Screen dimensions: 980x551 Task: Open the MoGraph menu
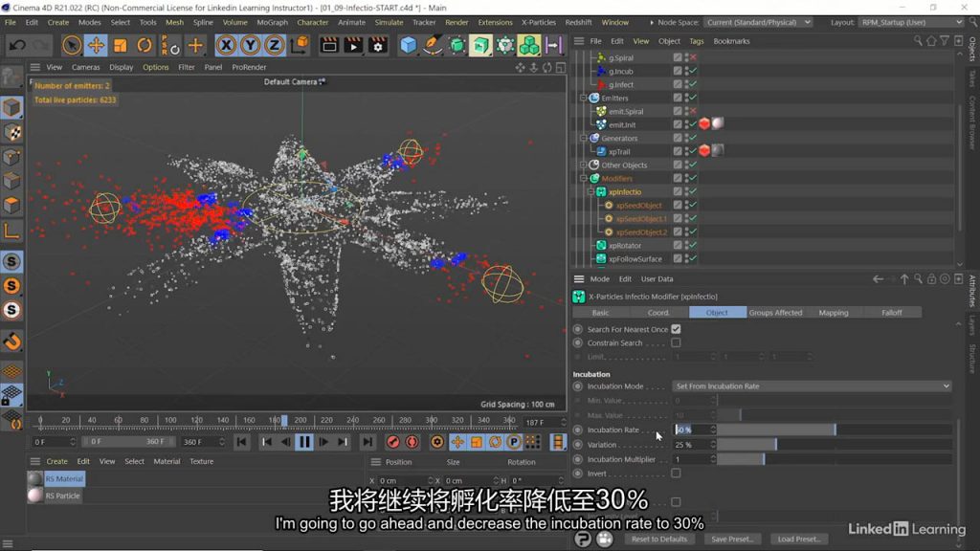coord(273,23)
